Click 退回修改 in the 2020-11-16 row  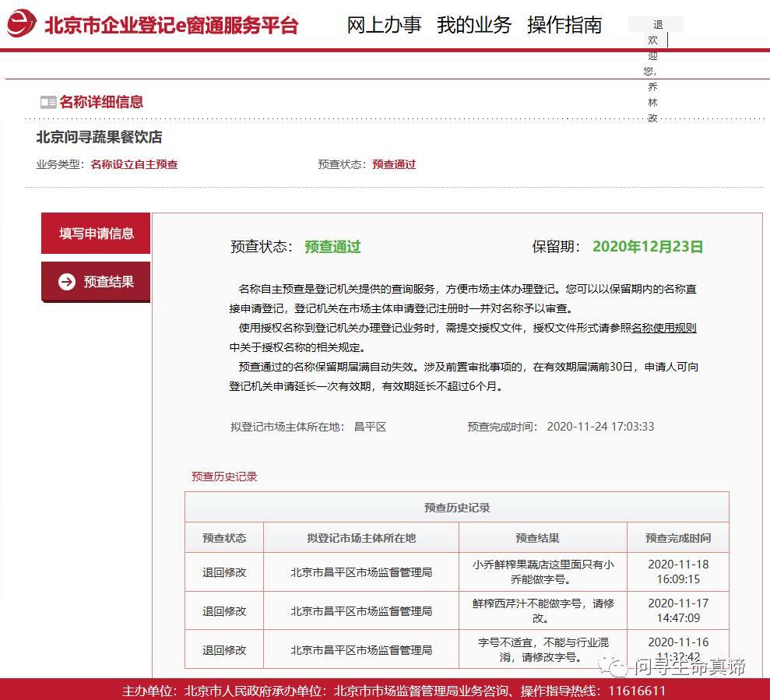click(224, 650)
